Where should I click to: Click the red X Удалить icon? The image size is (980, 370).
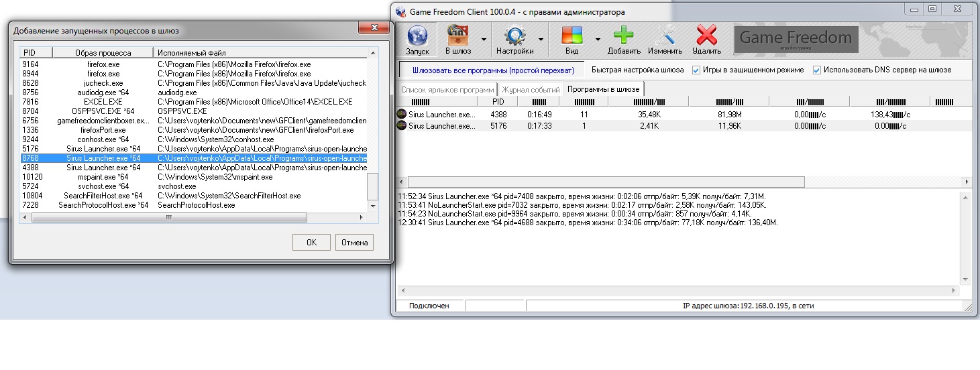(706, 36)
